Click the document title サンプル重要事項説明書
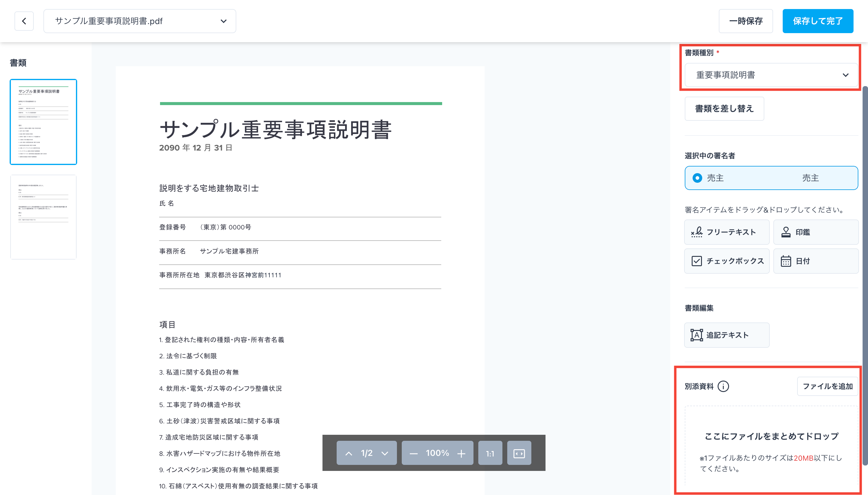The height and width of the screenshot is (495, 868). [x=275, y=130]
